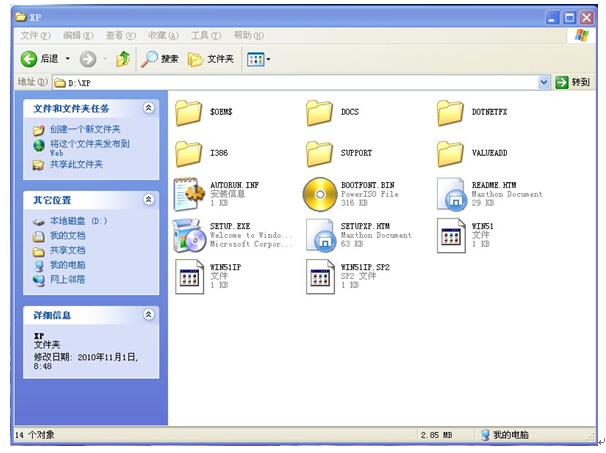The width and height of the screenshot is (606, 453).
Task: Open the Tools (工具) menu
Action: click(206, 36)
